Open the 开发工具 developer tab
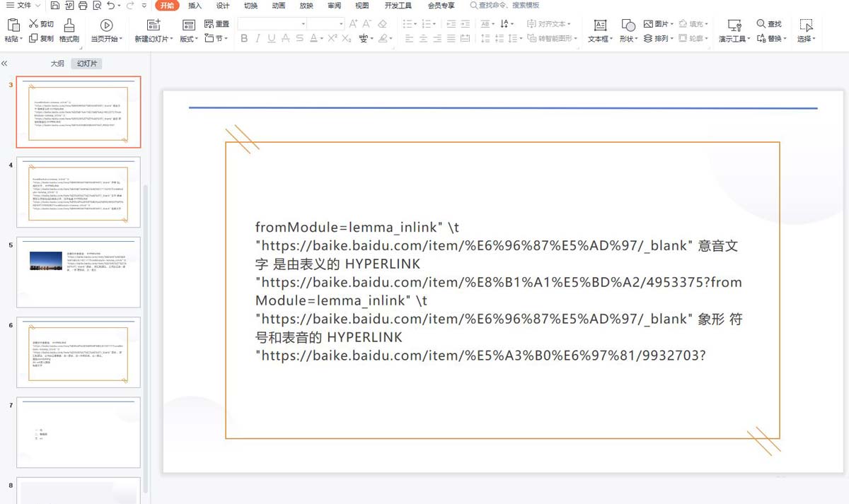849x504 pixels. (398, 6)
